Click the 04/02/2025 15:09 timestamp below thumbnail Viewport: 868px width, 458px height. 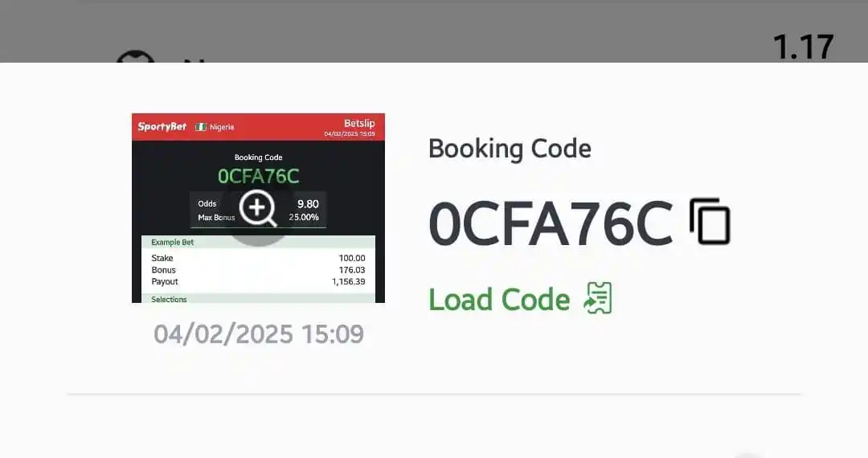click(x=259, y=333)
